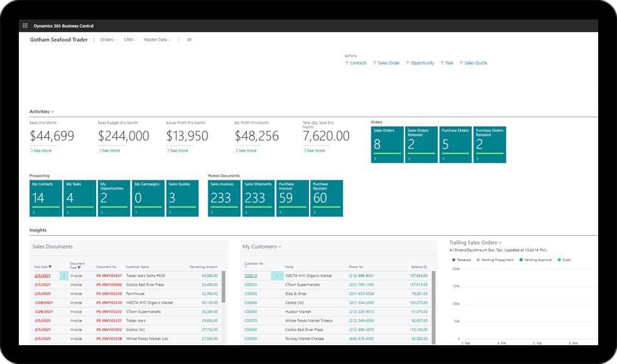617x364 pixels.
Task: Click the Sales Order action link
Action: click(x=386, y=63)
